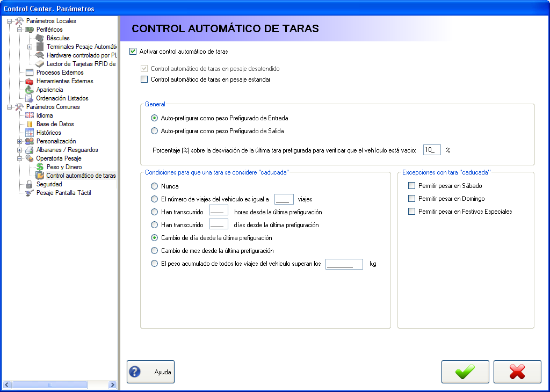Click the Operatoria Pesaje icon
Viewport: 550px width, 392px height.
pyautogui.click(x=30, y=158)
